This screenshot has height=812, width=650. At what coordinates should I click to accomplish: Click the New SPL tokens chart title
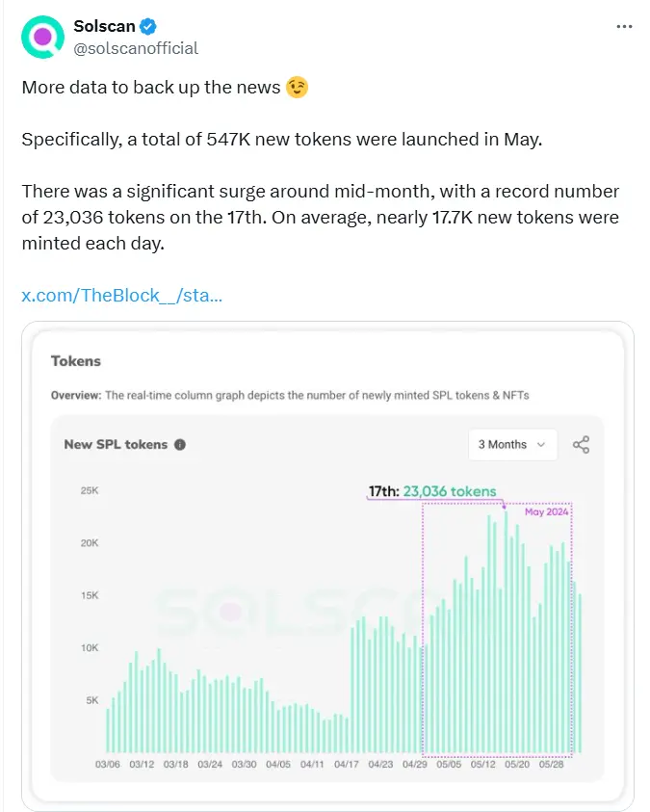(x=116, y=445)
